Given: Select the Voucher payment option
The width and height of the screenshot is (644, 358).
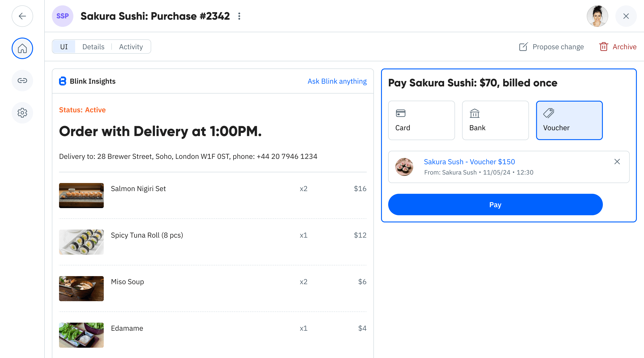Looking at the screenshot, I should 569,120.
